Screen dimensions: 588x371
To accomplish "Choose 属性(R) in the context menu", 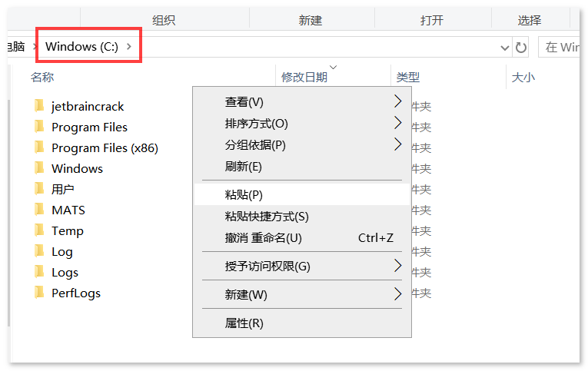I will [302, 323].
